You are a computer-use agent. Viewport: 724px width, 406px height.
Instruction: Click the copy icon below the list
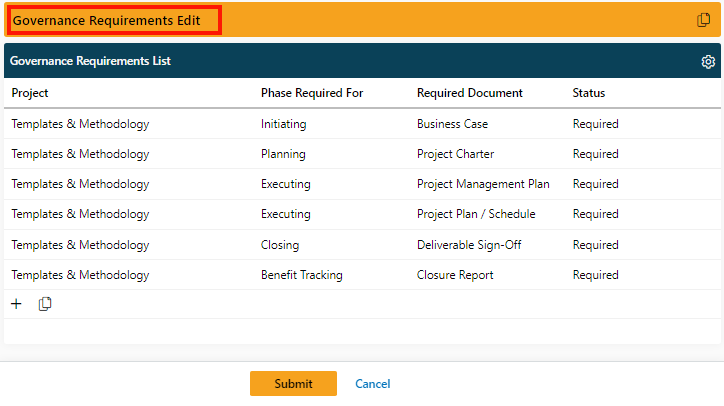pos(45,304)
